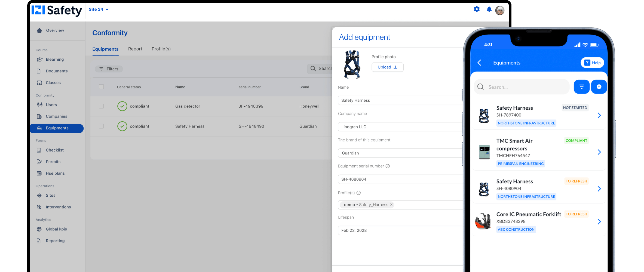Open settings gear icon in header

click(477, 9)
